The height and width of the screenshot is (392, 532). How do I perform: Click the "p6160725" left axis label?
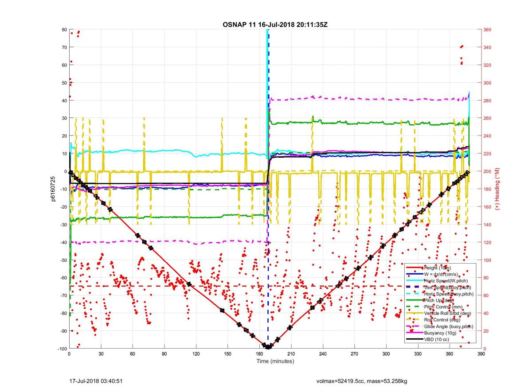53,189
